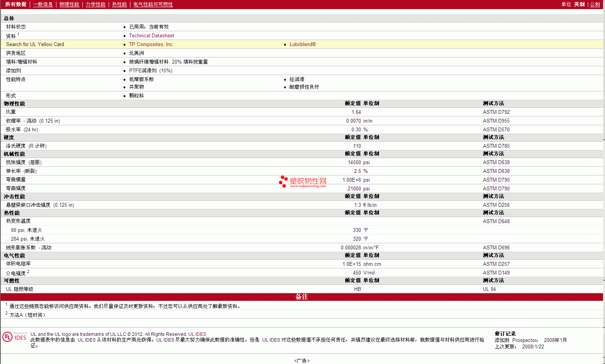Click the PTFE润滑剂 (15%) link
The image size is (605, 364).
(151, 71)
